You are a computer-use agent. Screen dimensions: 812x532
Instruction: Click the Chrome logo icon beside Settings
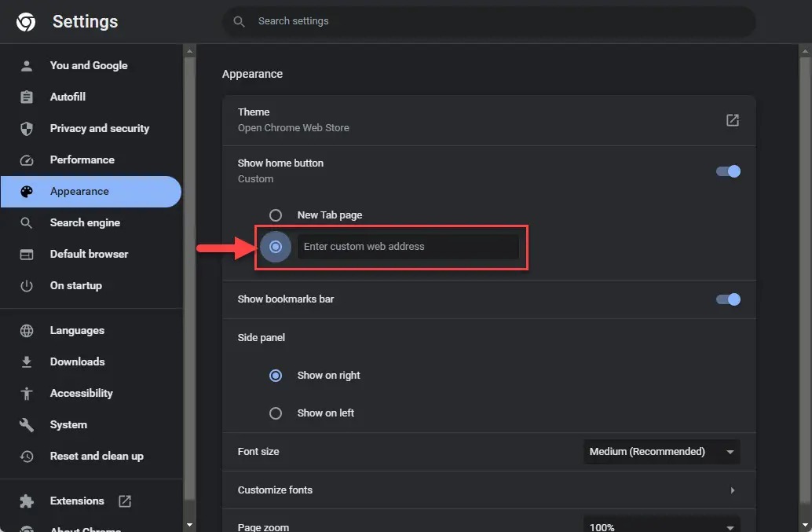[x=26, y=22]
